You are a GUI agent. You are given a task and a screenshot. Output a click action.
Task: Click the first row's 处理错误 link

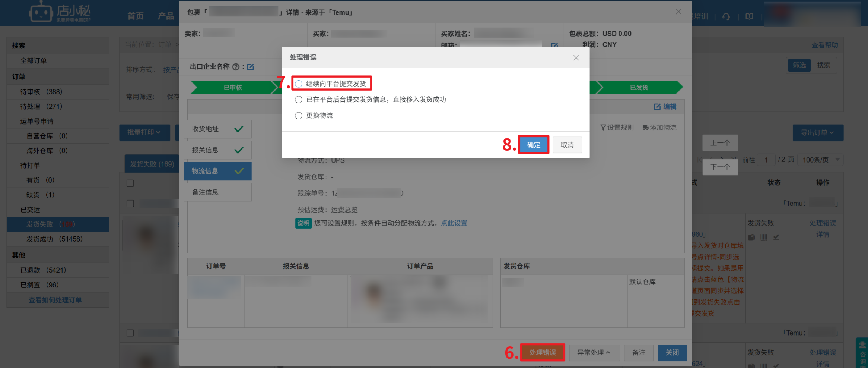(823, 223)
